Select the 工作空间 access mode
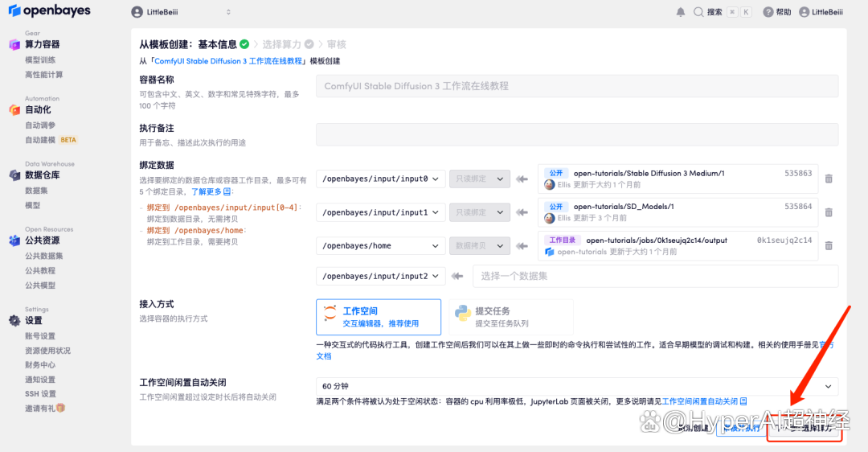The height and width of the screenshot is (452, 868). click(x=379, y=317)
